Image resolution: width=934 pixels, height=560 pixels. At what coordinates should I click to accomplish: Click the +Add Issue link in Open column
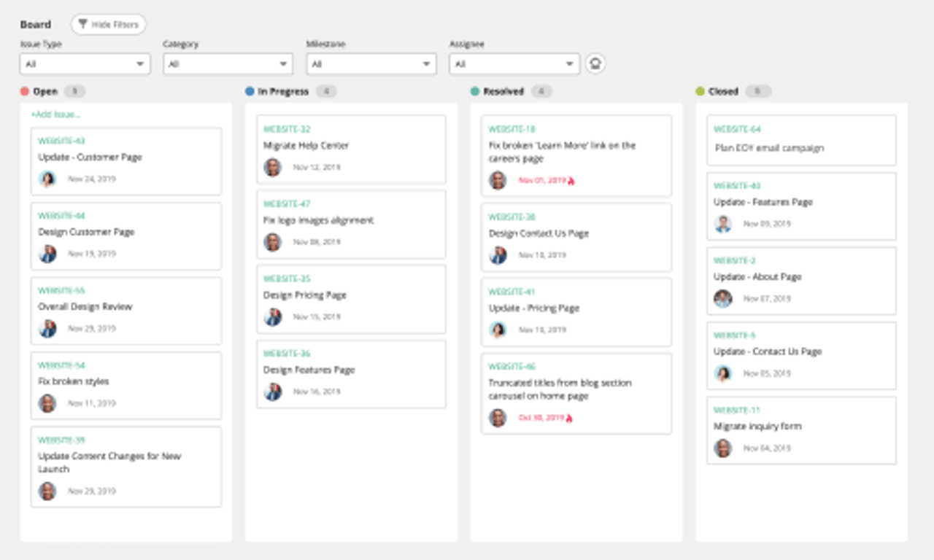click(55, 114)
